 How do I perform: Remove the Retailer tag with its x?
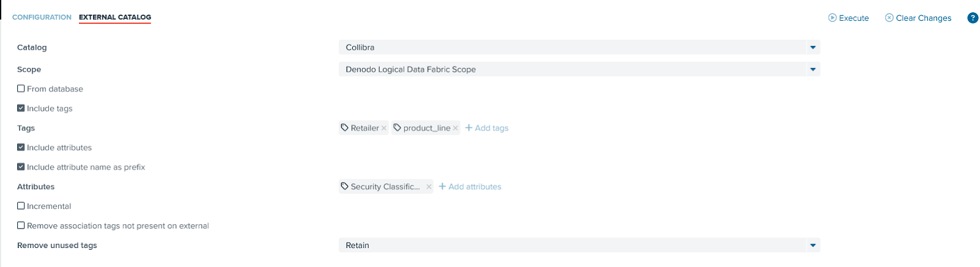click(x=384, y=128)
